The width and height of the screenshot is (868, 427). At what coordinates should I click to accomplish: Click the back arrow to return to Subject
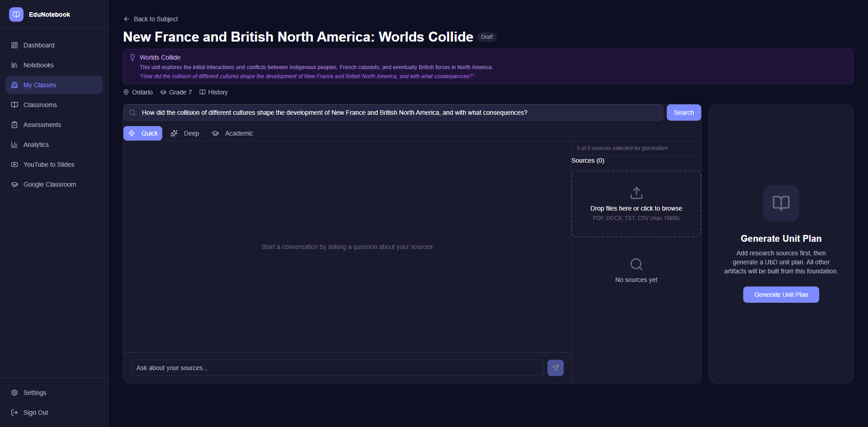[126, 19]
